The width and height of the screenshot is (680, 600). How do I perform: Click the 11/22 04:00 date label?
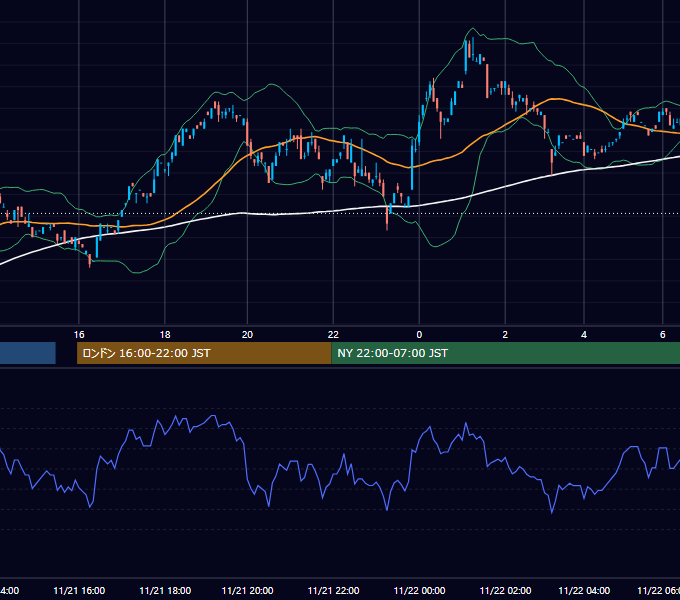[584, 591]
